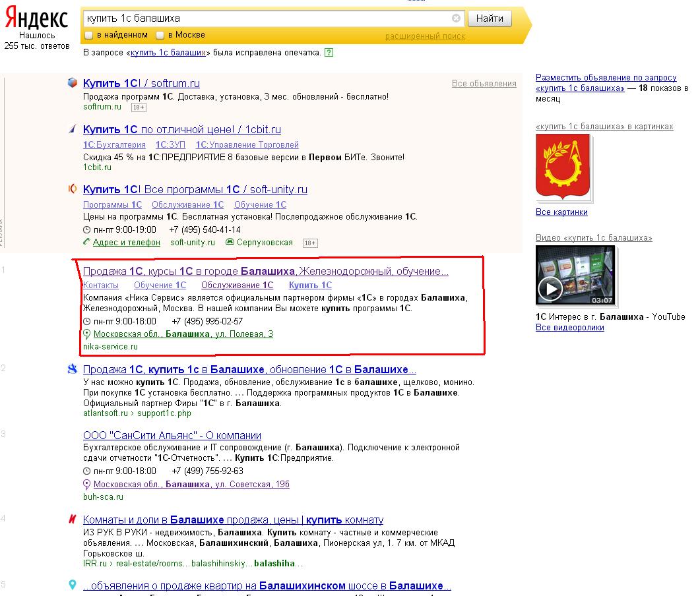Open the 'Адрес и телефон' link
Viewport: 700px width, 596px height.
(126, 242)
